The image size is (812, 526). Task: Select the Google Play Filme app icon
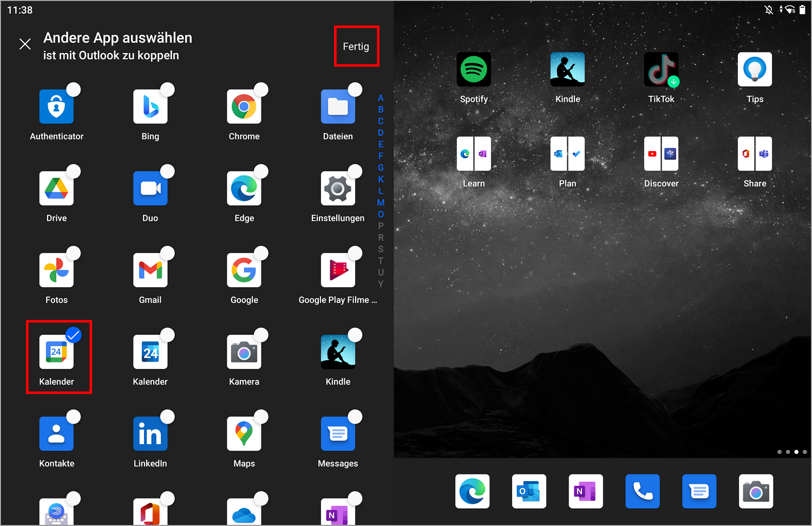[x=338, y=270]
